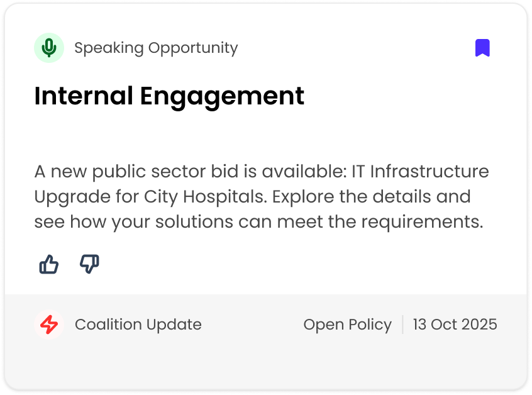Click the word Policy in the footer

pyautogui.click(x=370, y=325)
